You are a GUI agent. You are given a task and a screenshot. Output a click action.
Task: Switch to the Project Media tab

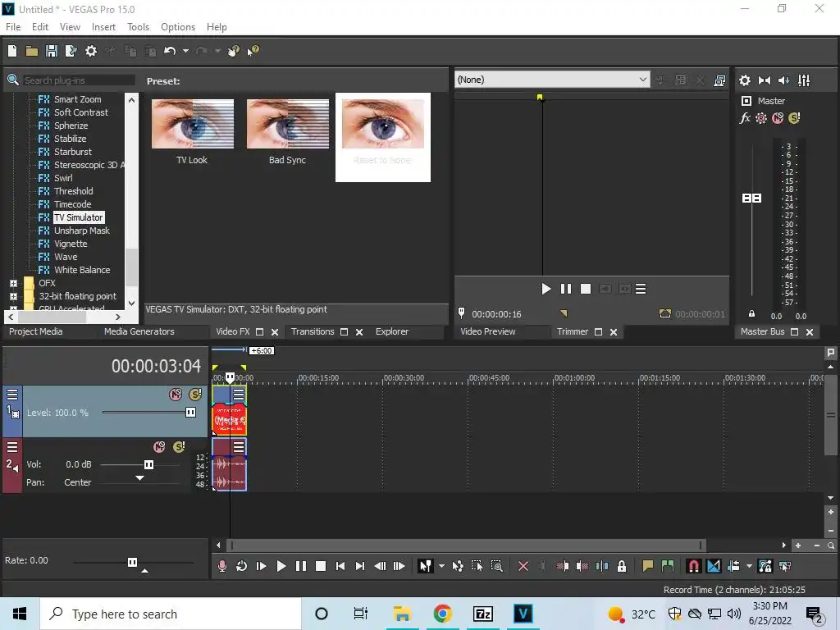[x=36, y=331]
